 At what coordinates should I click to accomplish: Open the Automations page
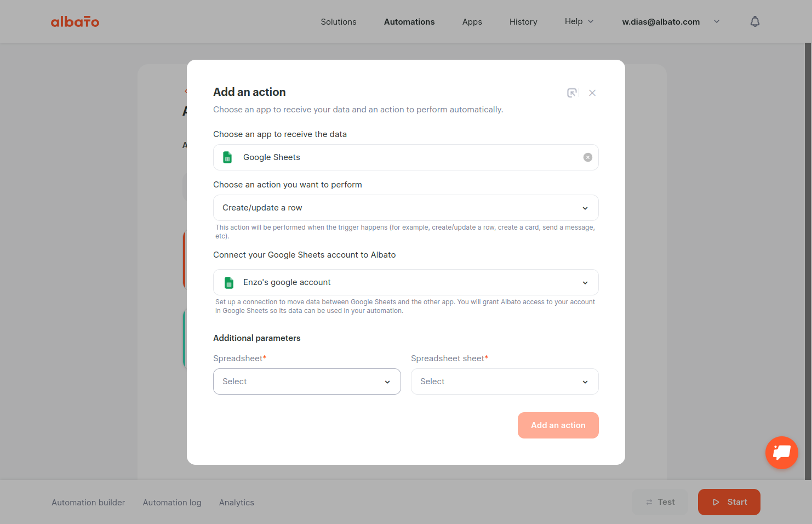(409, 22)
